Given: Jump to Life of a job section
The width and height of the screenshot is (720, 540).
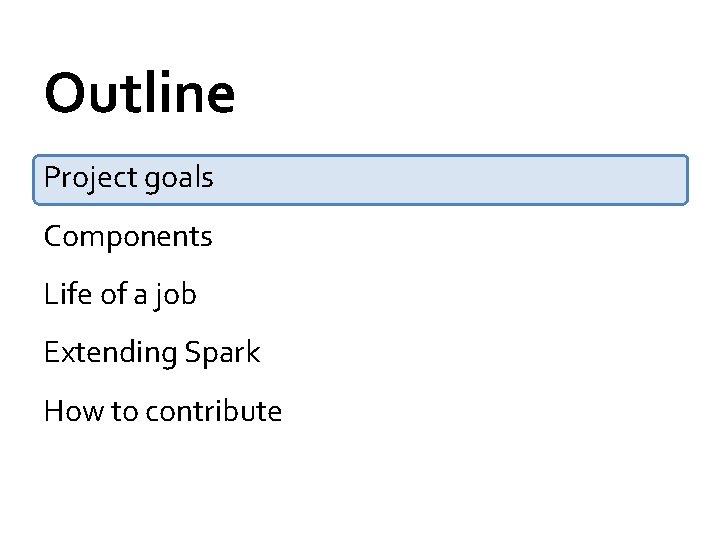Looking at the screenshot, I should point(120,295).
